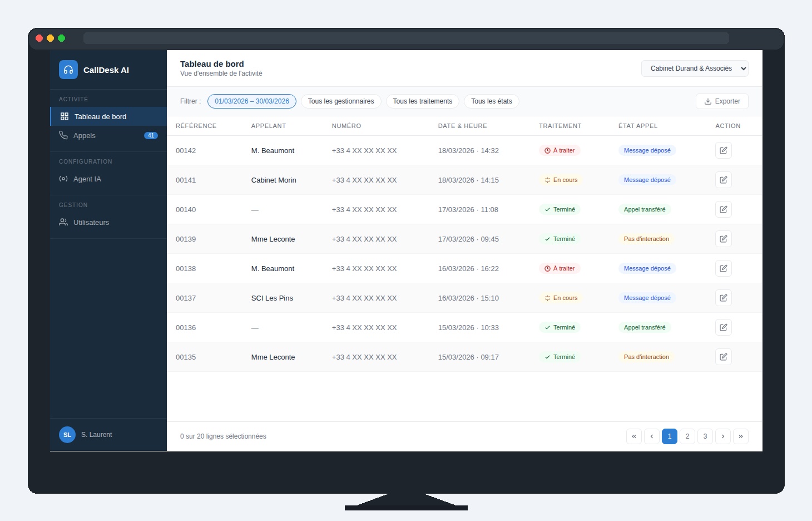The height and width of the screenshot is (521, 812).
Task: Open edit action for reference 00141
Action: click(724, 180)
